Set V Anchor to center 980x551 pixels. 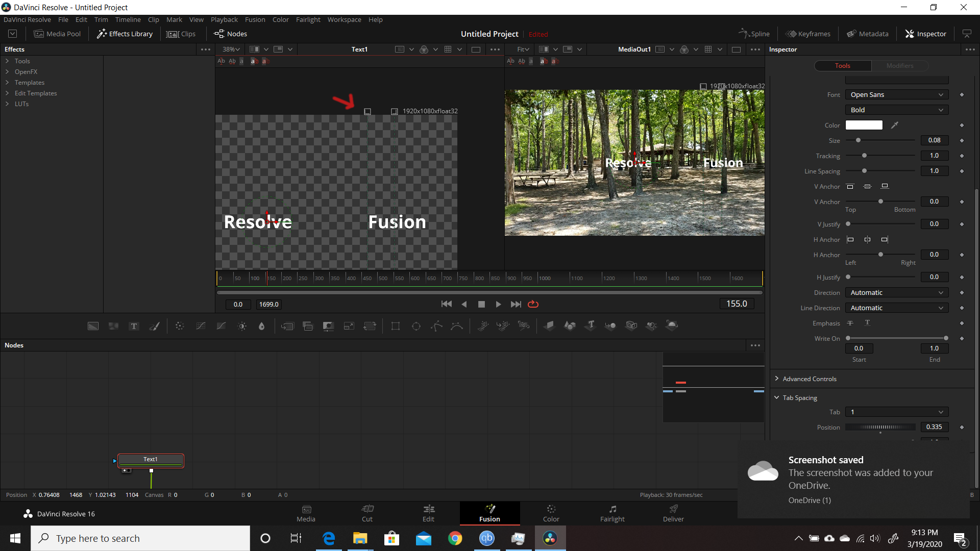pos(868,187)
